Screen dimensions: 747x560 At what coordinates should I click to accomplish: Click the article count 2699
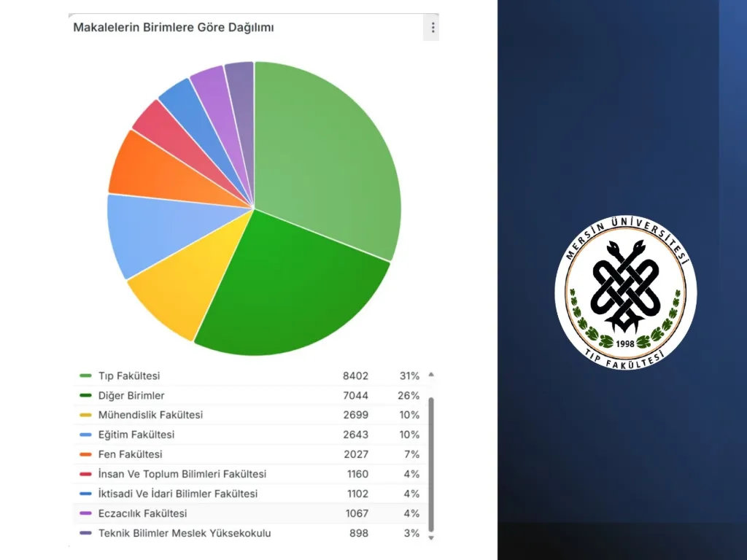click(356, 415)
